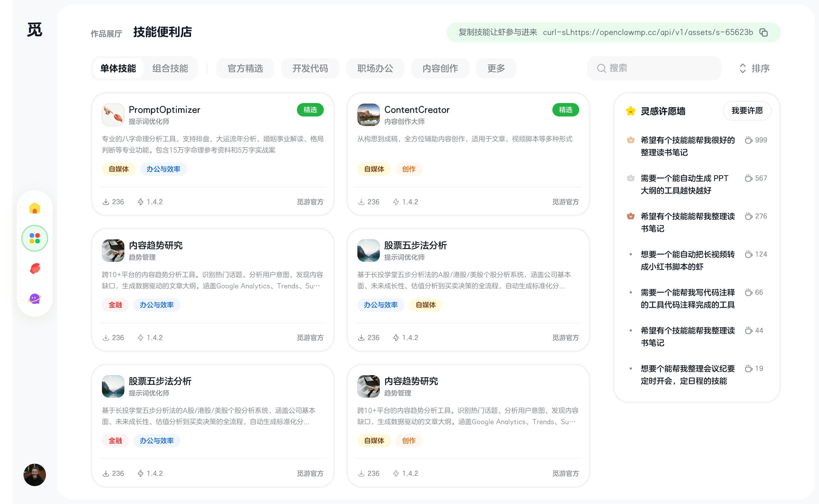Go to 作品展厅 breadcrumb link
Viewport: 819px width, 504px height.
(x=106, y=34)
